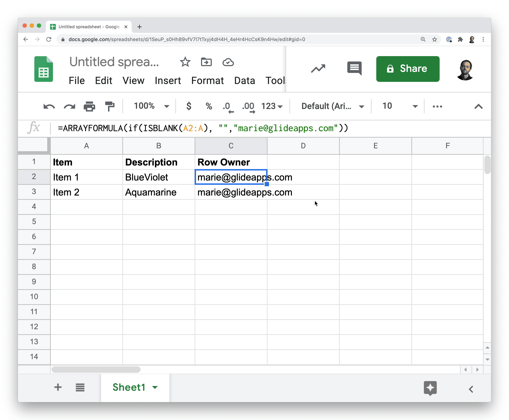
Task: Hide the menus with the up chevron
Action: click(x=478, y=107)
